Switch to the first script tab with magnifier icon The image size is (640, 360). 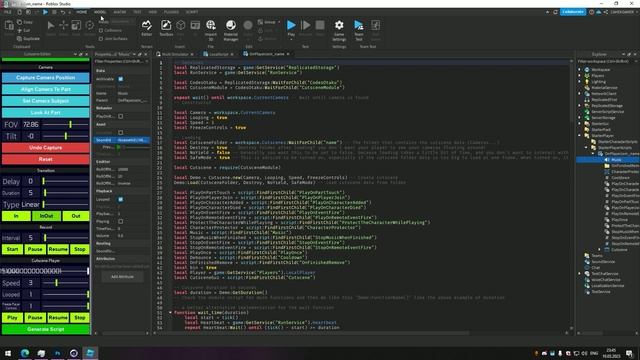coord(175,54)
